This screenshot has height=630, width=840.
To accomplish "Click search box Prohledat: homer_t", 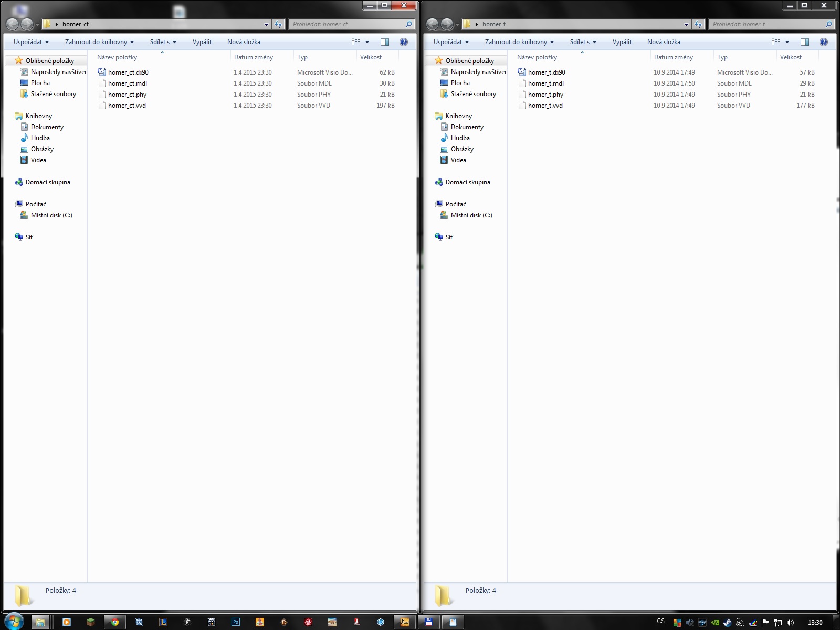I will pos(771,24).
